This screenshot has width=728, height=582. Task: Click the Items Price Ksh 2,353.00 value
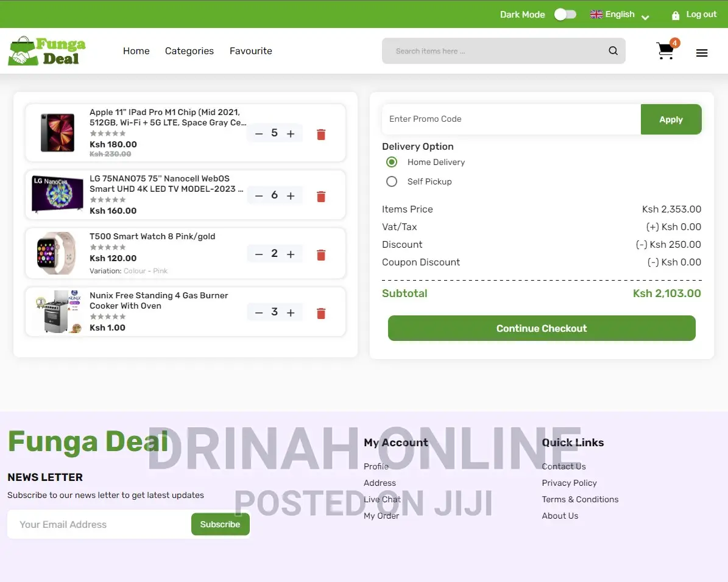pyautogui.click(x=671, y=209)
